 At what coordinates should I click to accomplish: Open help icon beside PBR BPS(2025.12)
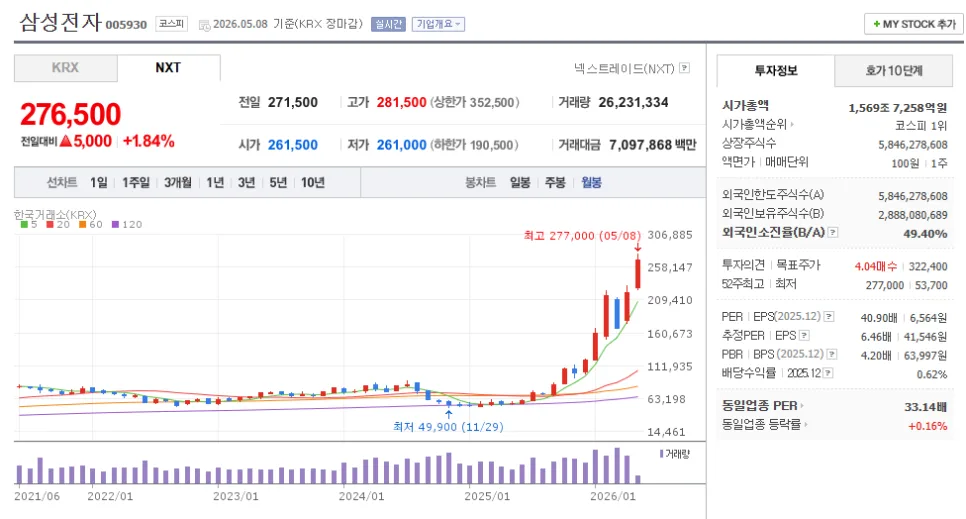(x=832, y=354)
